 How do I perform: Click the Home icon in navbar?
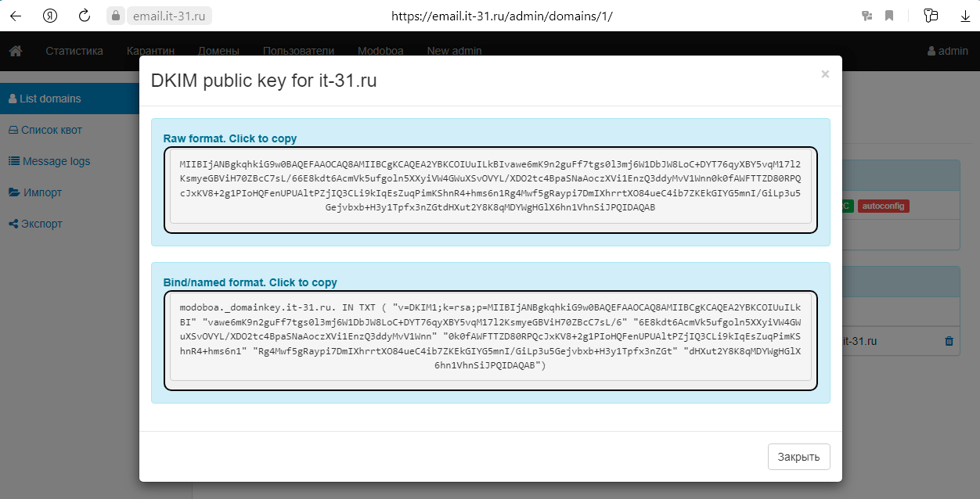tap(16, 51)
